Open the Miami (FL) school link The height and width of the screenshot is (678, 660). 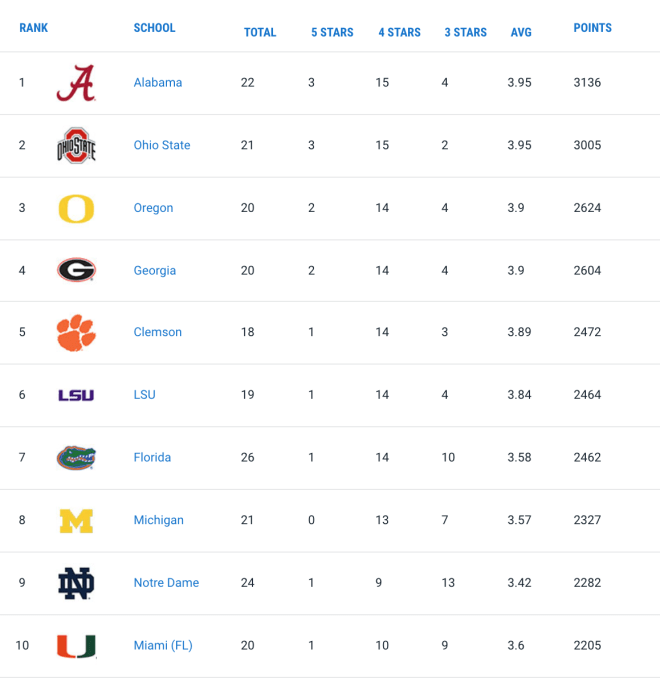click(x=163, y=646)
